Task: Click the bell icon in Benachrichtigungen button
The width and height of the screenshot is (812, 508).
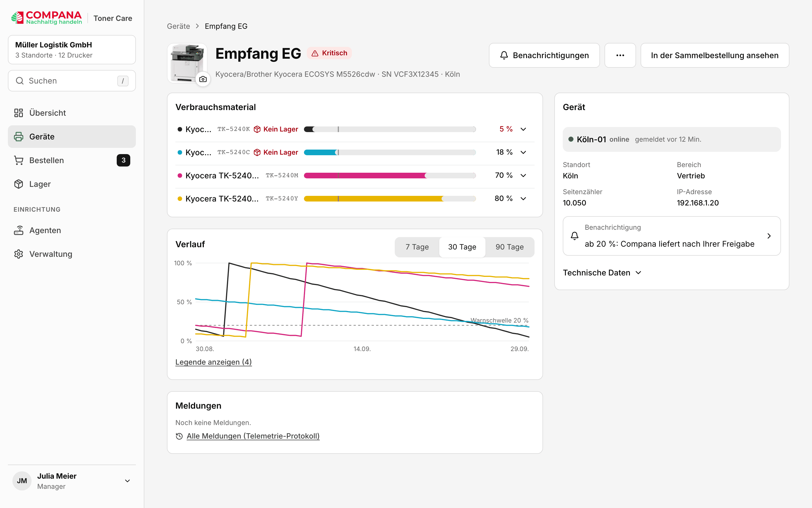Action: click(504, 55)
